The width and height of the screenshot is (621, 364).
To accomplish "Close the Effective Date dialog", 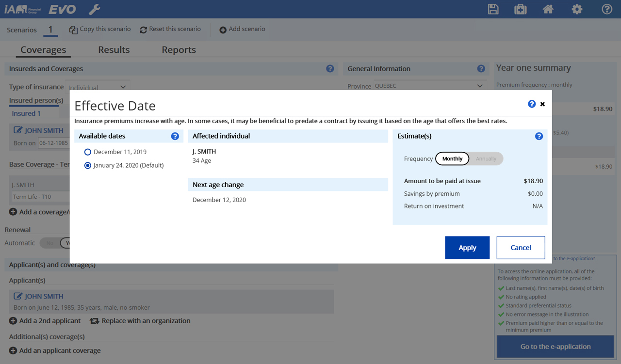I will pos(542,104).
